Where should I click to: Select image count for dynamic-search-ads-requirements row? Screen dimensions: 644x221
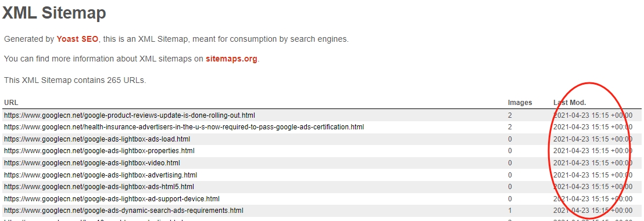point(510,211)
